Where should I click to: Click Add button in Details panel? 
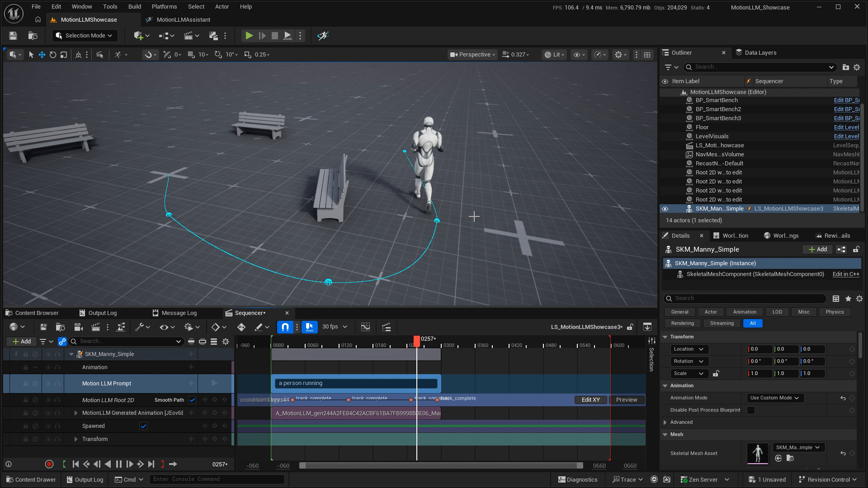click(x=817, y=249)
